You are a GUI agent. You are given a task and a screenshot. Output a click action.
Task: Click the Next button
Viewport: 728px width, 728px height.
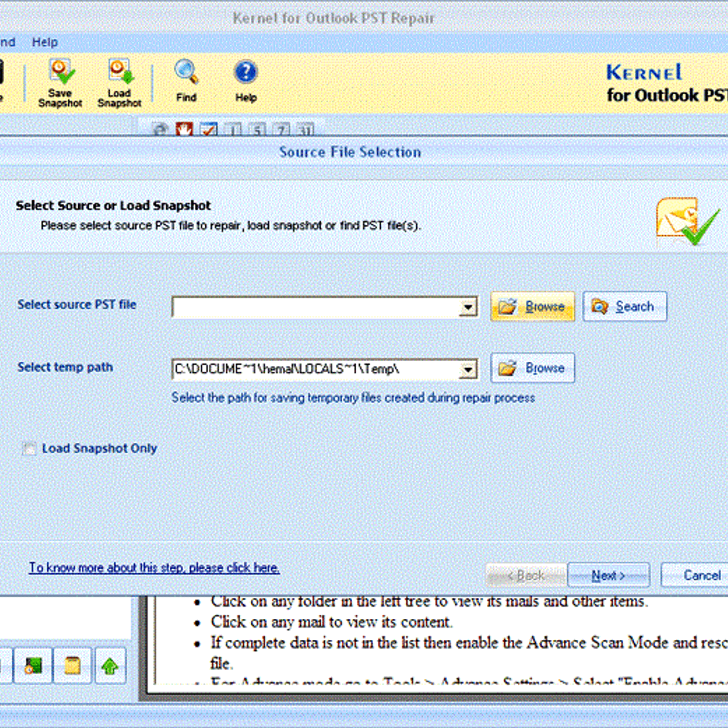(609, 576)
